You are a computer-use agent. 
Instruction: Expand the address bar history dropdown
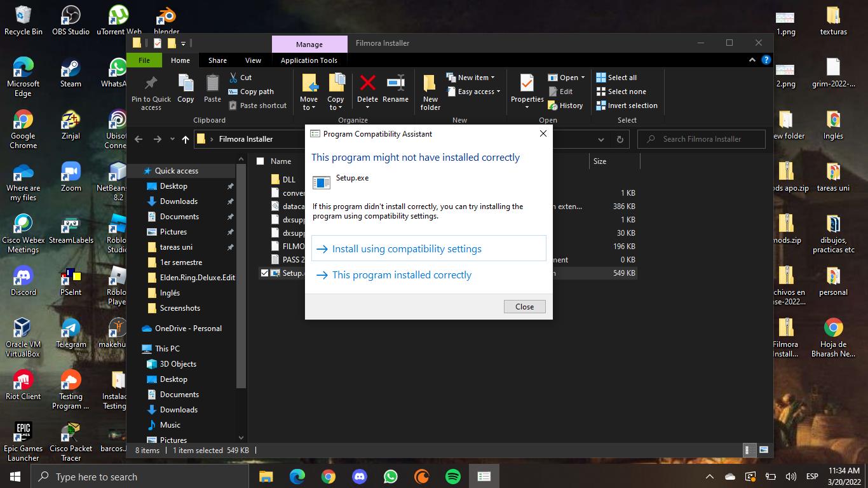[x=601, y=139]
